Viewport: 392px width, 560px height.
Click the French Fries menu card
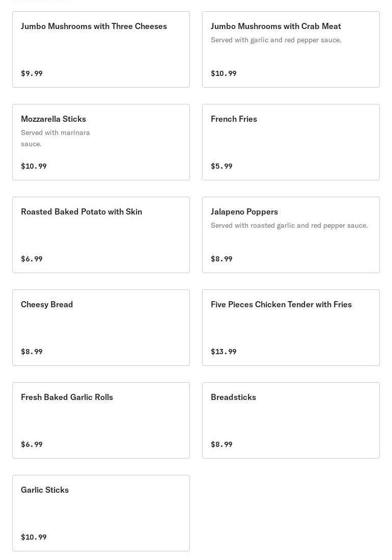click(291, 142)
